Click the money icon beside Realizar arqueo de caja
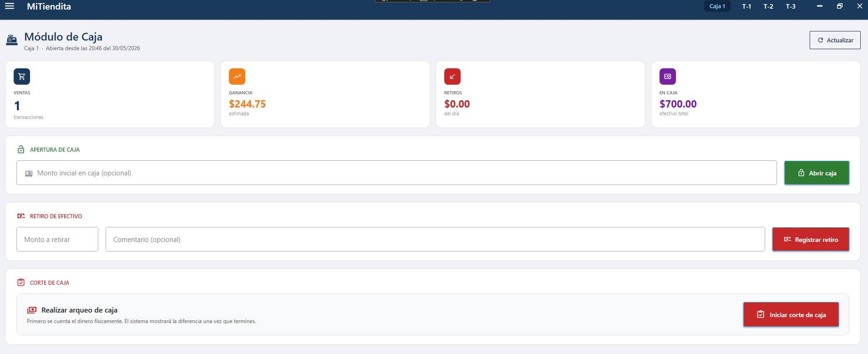Viewport: 868px width, 354px height. point(32,310)
